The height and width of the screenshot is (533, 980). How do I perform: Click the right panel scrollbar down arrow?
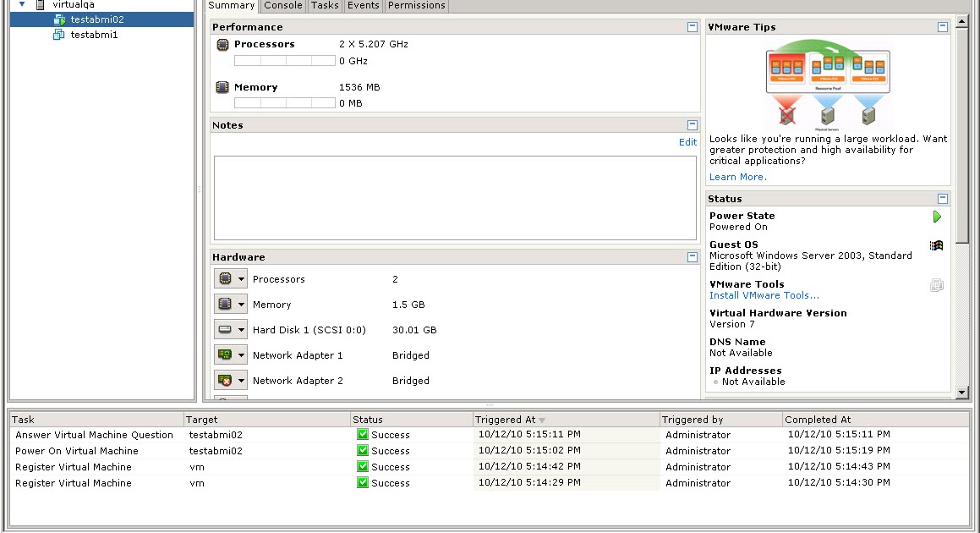tap(962, 393)
